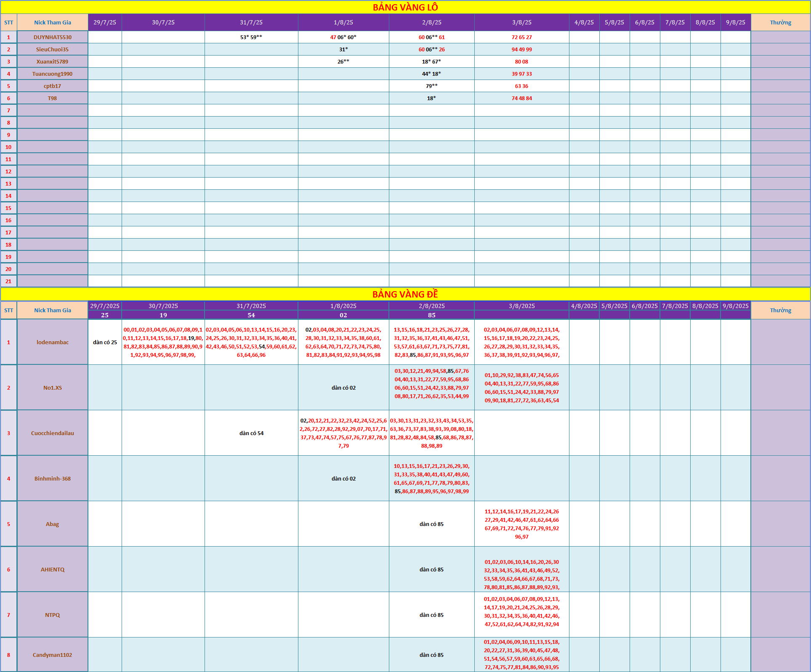Click the 31/7/25 column header in the lô table
This screenshot has width=811, height=672.
coord(251,22)
